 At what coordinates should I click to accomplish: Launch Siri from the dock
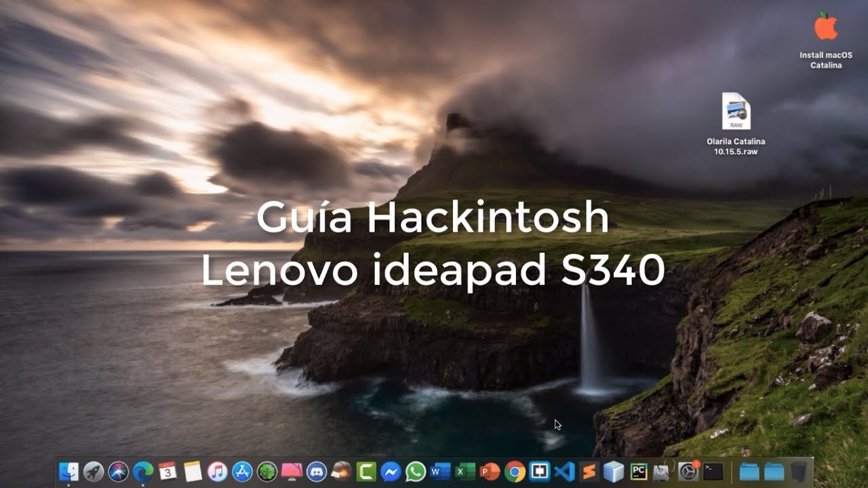118,471
